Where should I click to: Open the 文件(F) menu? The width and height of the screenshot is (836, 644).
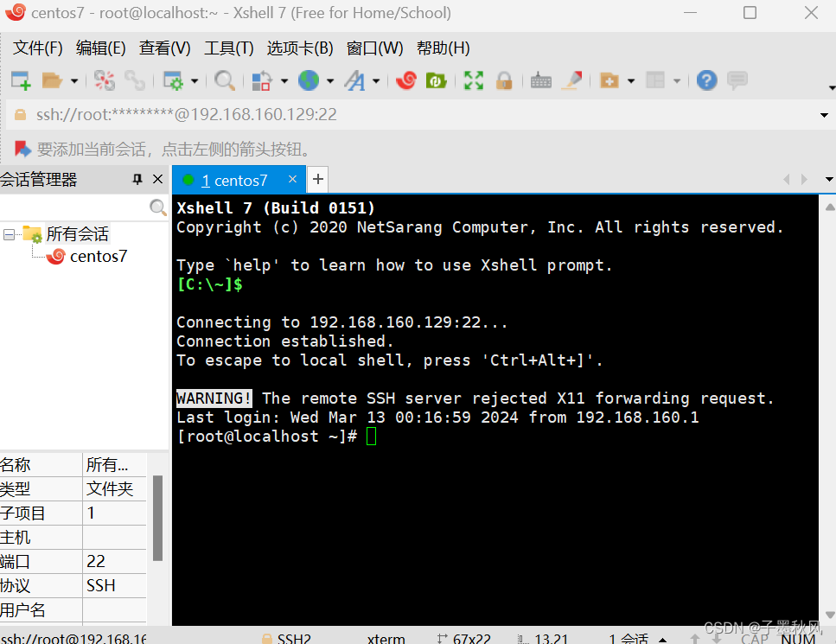[x=38, y=48]
